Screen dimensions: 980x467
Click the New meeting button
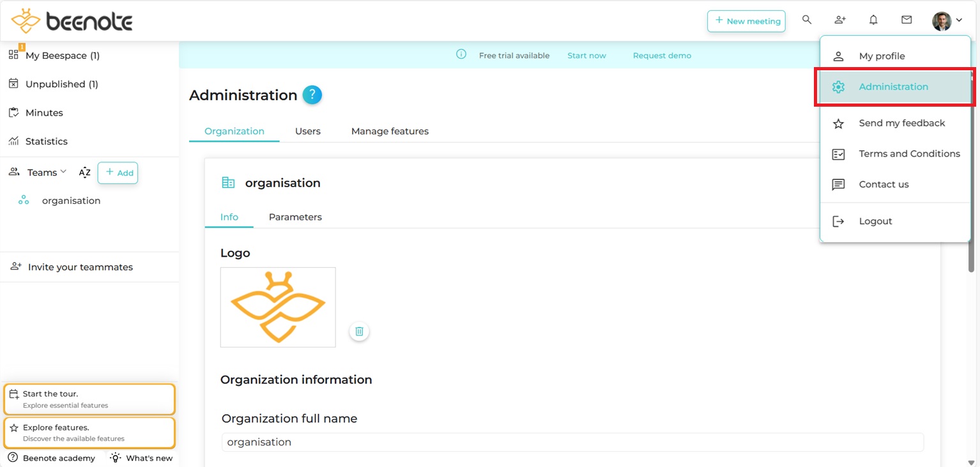pyautogui.click(x=746, y=21)
